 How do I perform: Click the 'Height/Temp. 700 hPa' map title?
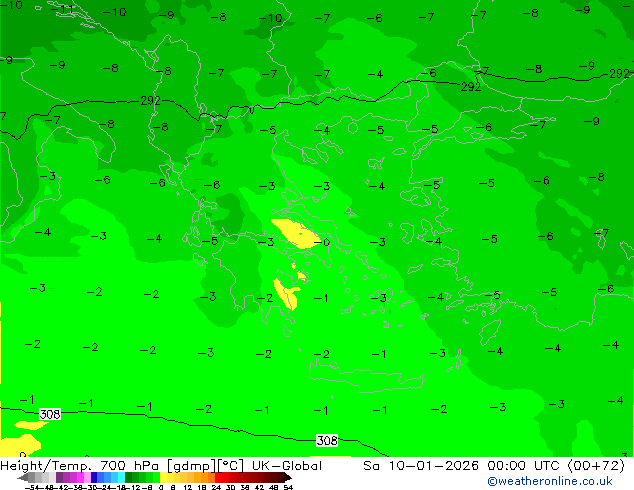(79, 466)
